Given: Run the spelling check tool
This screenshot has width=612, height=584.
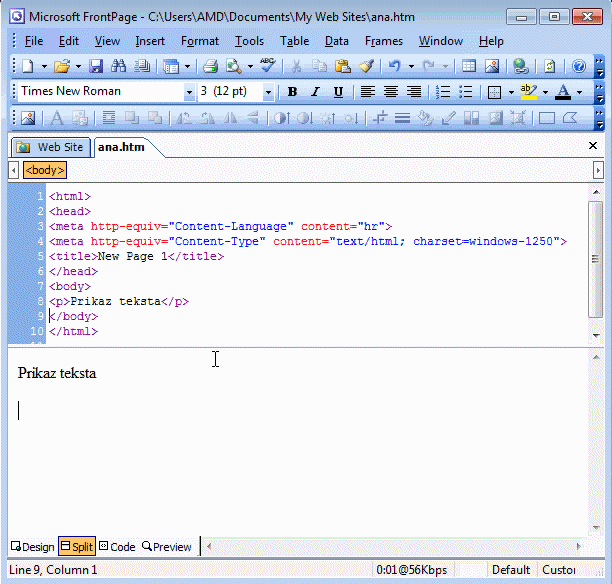Looking at the screenshot, I should 267,66.
